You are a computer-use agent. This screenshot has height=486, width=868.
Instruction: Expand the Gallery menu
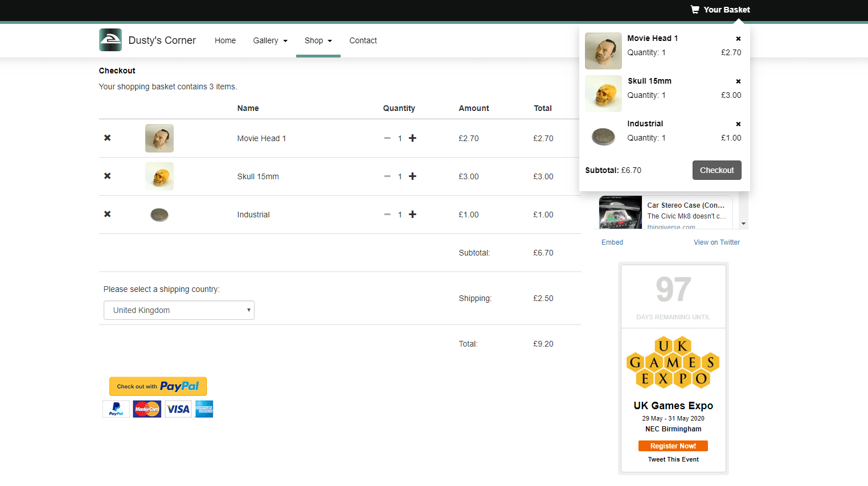point(270,40)
